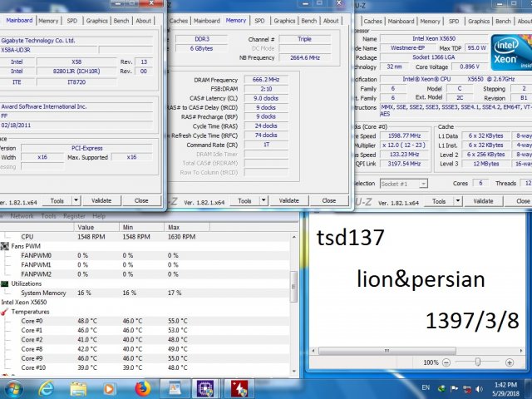
Task: Click the Tools button in processor CPU-Z window
Action: [439, 201]
